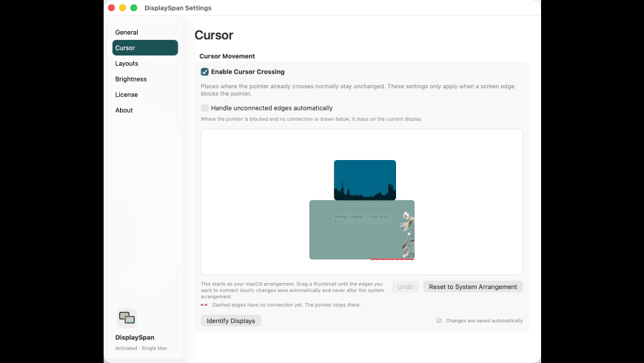The width and height of the screenshot is (644, 363).
Task: Close the DisplaySpan Settings window
Action: click(x=111, y=8)
